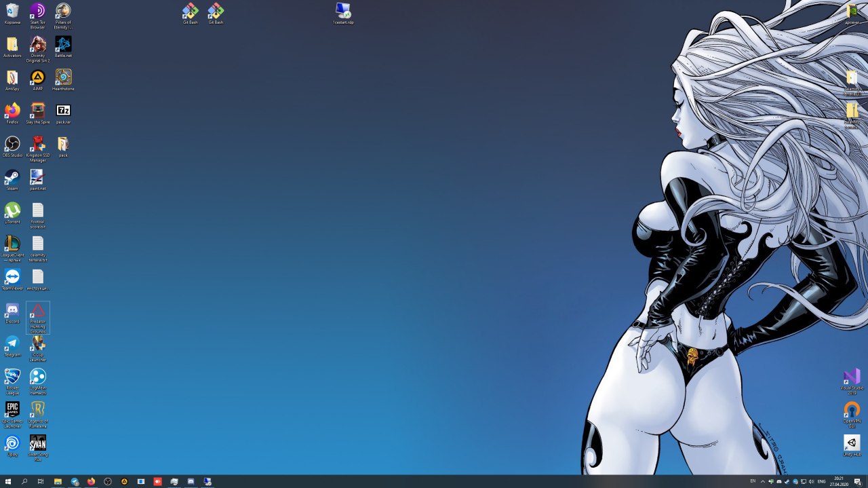This screenshot has width=868, height=488.
Task: Open the Epic Games Launcher shortcut
Action: (x=12, y=415)
